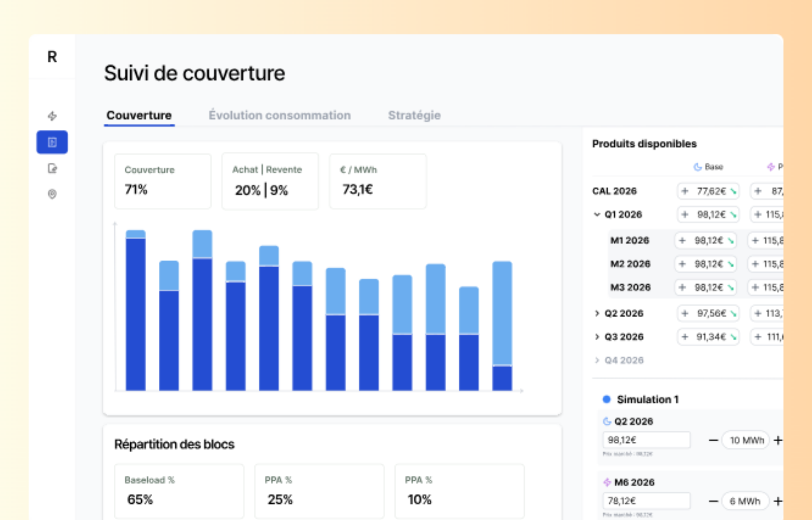The width and height of the screenshot is (812, 520).
Task: Click the M6 2026 price input 78,12€
Action: click(x=646, y=501)
